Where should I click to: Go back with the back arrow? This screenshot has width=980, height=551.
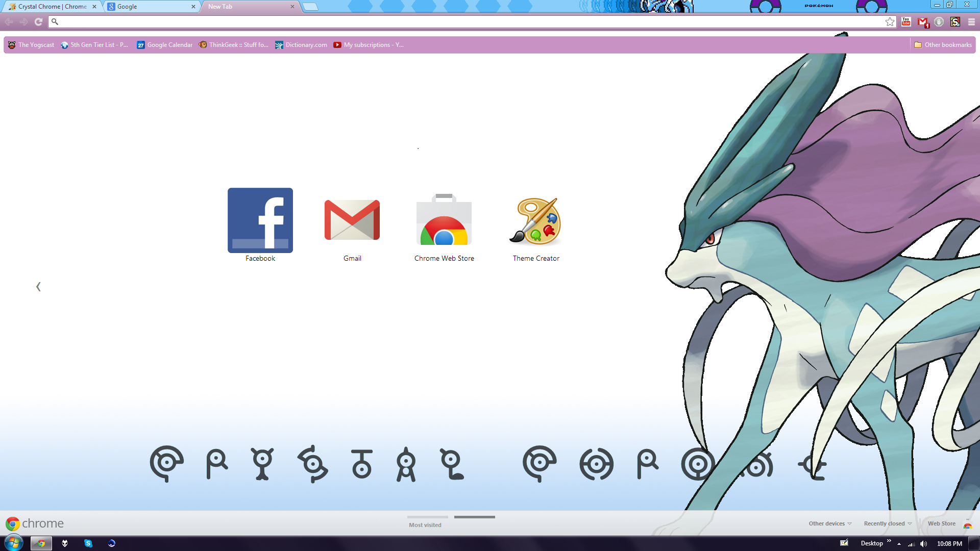[x=9, y=21]
